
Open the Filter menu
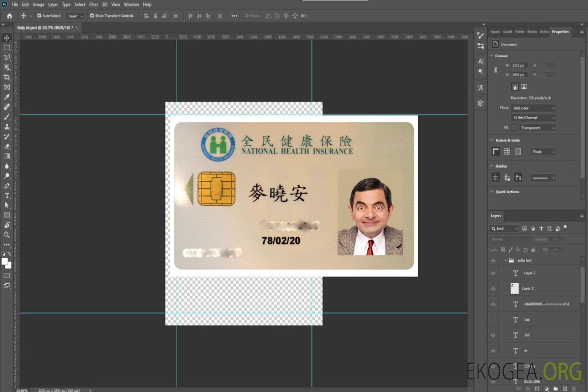click(94, 4)
